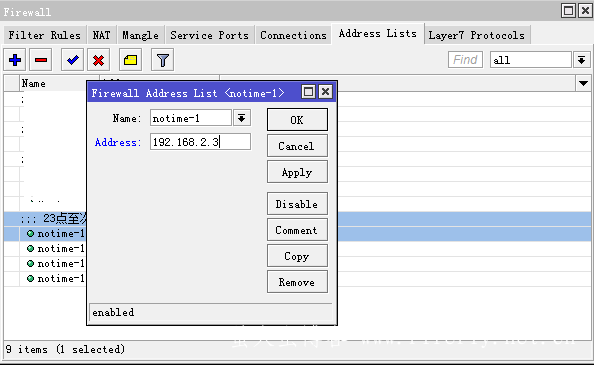Click the Find search box
Image resolution: width=594 pixels, height=365 pixels.
(x=465, y=60)
